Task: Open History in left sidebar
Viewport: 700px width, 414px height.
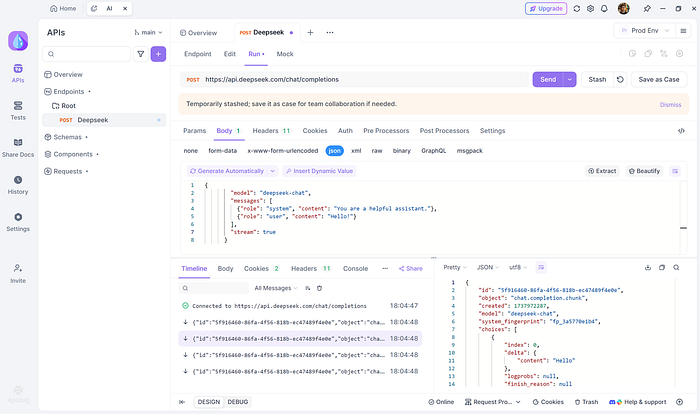Action: click(18, 185)
